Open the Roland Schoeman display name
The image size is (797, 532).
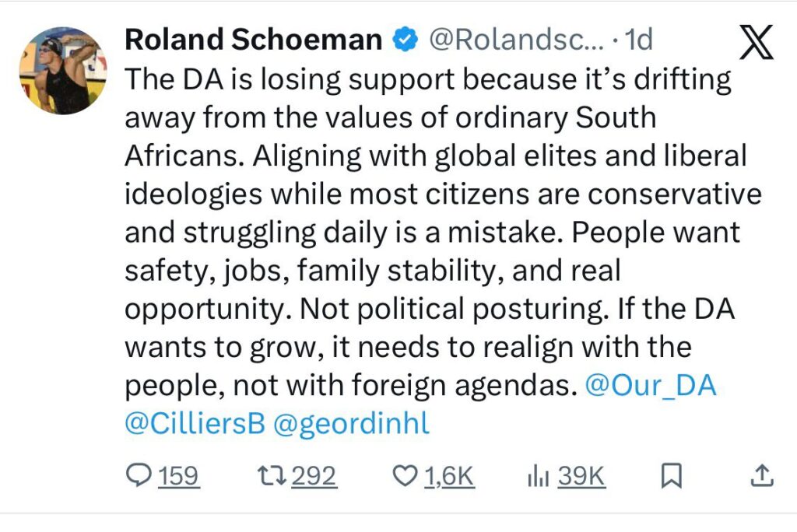coord(253,40)
